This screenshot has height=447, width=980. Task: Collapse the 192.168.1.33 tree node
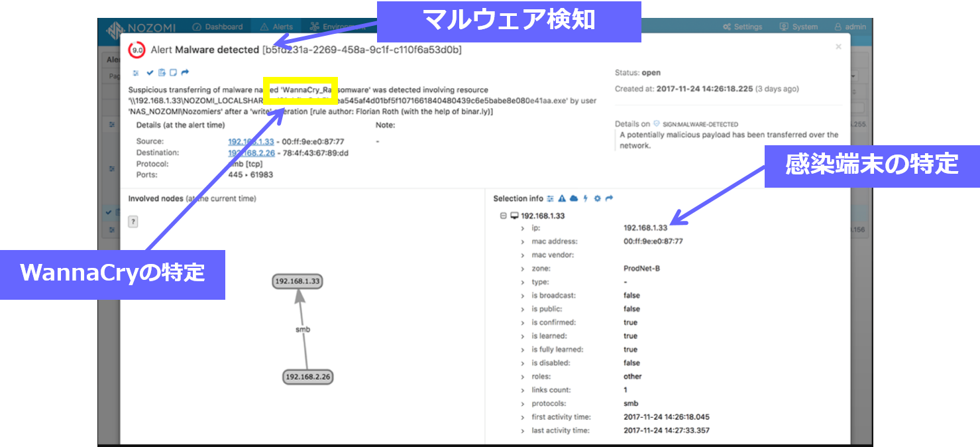[x=503, y=216]
